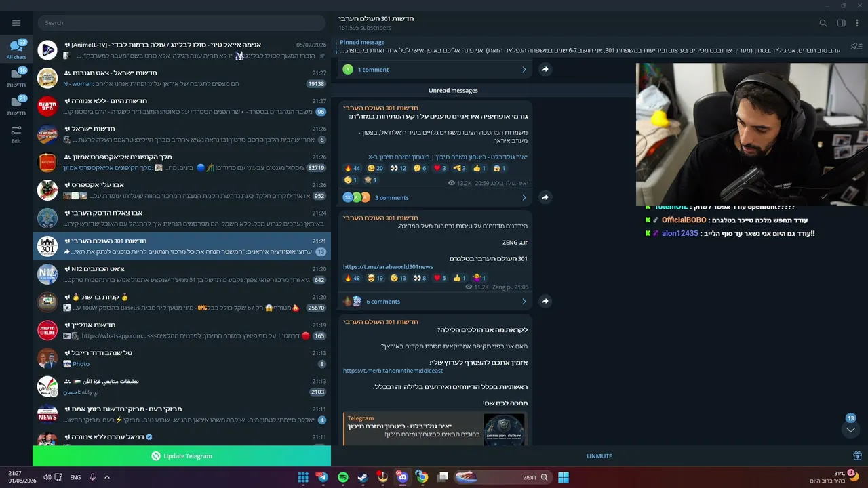The height and width of the screenshot is (488, 868).
Task: Open the t.me/bitahoninthemiddleeast link
Action: [x=393, y=371]
